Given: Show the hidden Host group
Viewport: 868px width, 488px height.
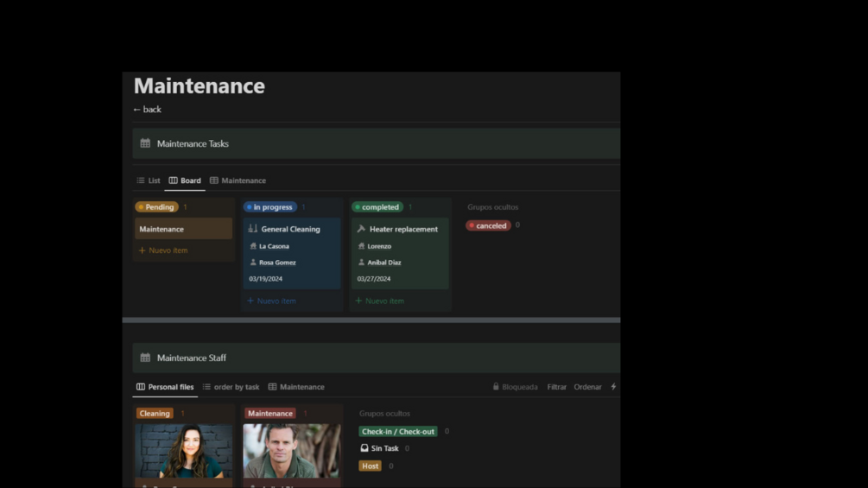Looking at the screenshot, I should [371, 466].
